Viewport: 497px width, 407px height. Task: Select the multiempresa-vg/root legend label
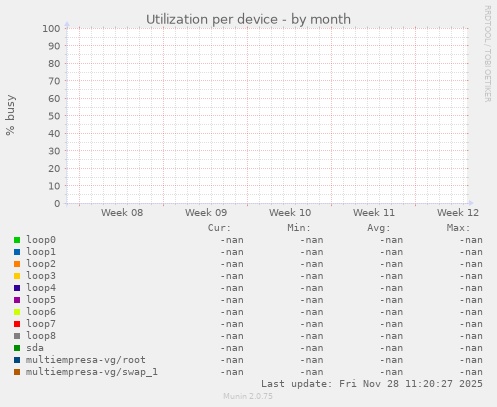[86, 360]
